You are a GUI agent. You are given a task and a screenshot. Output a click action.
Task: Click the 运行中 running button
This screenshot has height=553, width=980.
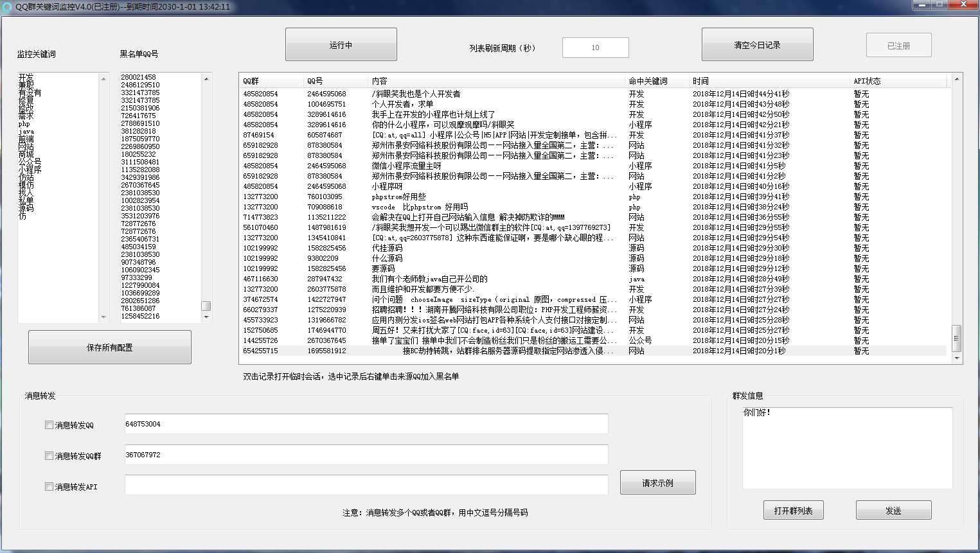341,44
